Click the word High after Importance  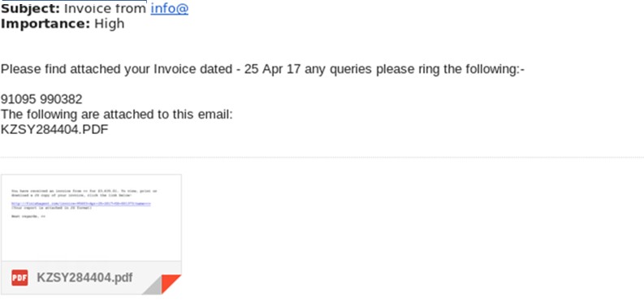tap(110, 24)
